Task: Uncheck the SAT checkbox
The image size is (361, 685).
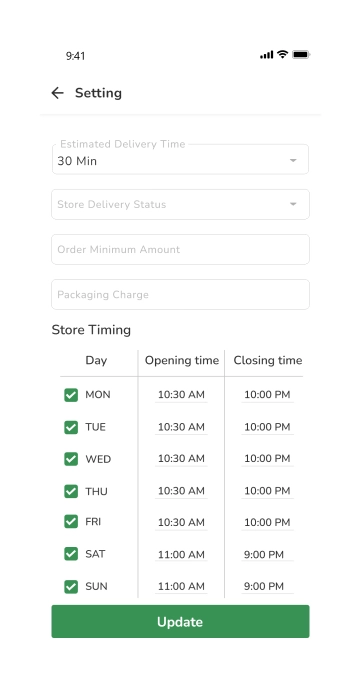Action: 71,554
